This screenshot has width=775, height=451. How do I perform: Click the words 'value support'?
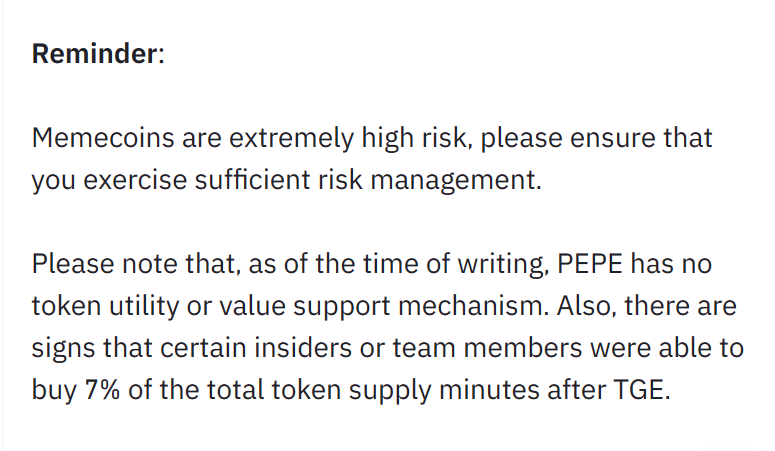(x=305, y=307)
